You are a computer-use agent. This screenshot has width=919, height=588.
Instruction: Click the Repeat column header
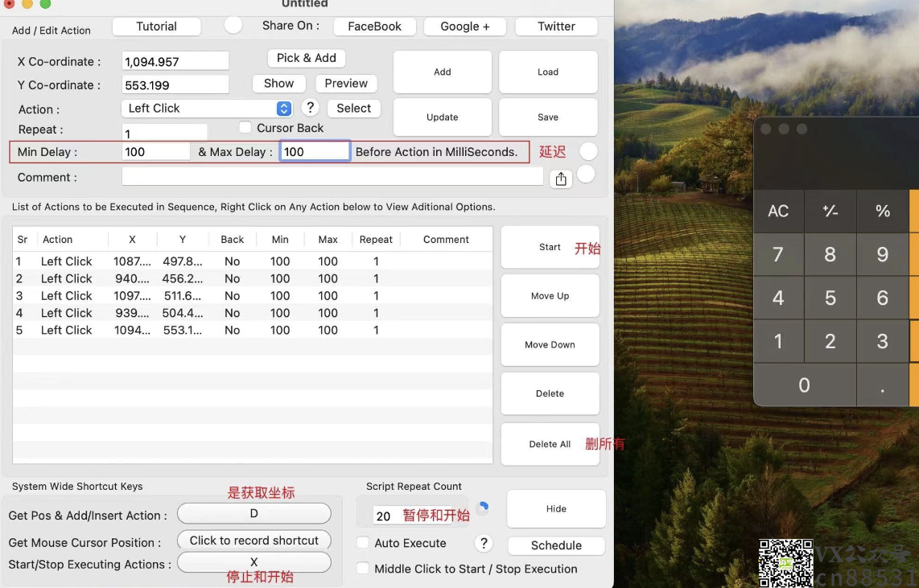(376, 240)
